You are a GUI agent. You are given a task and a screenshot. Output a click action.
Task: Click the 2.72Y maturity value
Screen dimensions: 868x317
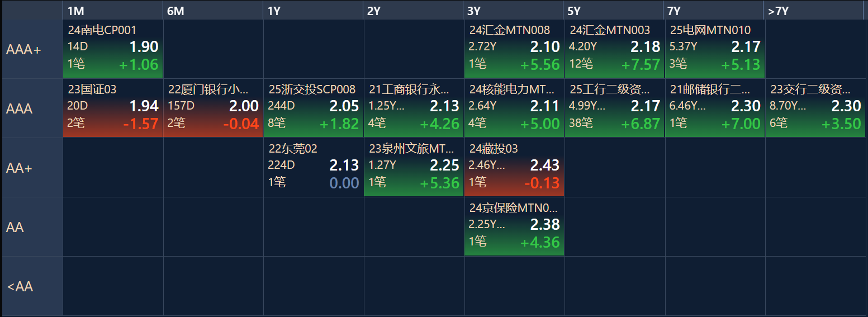click(482, 47)
